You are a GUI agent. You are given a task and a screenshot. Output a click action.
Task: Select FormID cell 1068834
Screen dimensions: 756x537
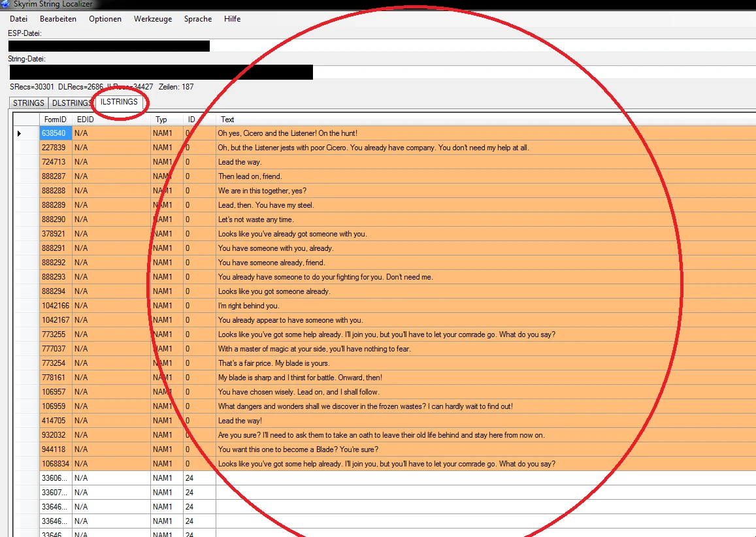click(56, 464)
